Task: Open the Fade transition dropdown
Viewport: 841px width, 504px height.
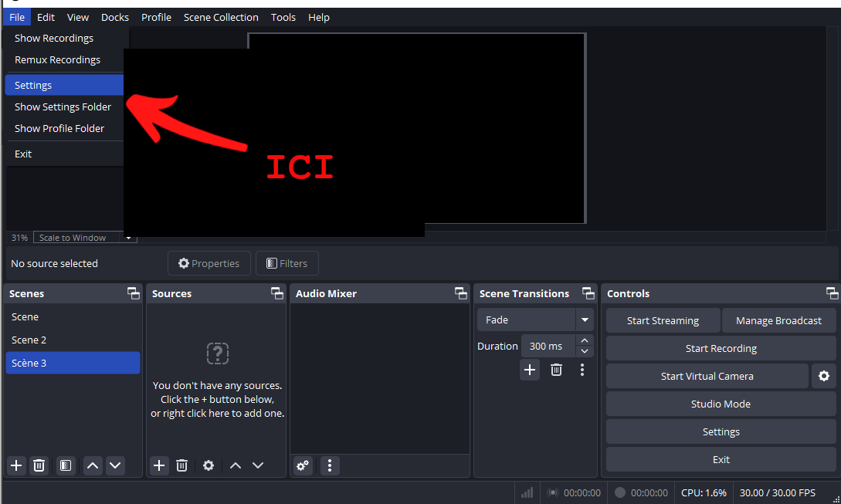Action: 585,320
